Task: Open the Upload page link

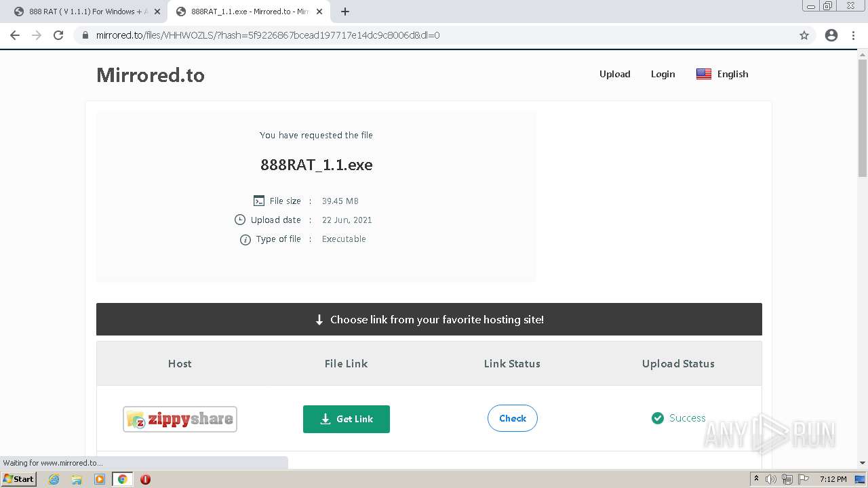Action: 615,74
